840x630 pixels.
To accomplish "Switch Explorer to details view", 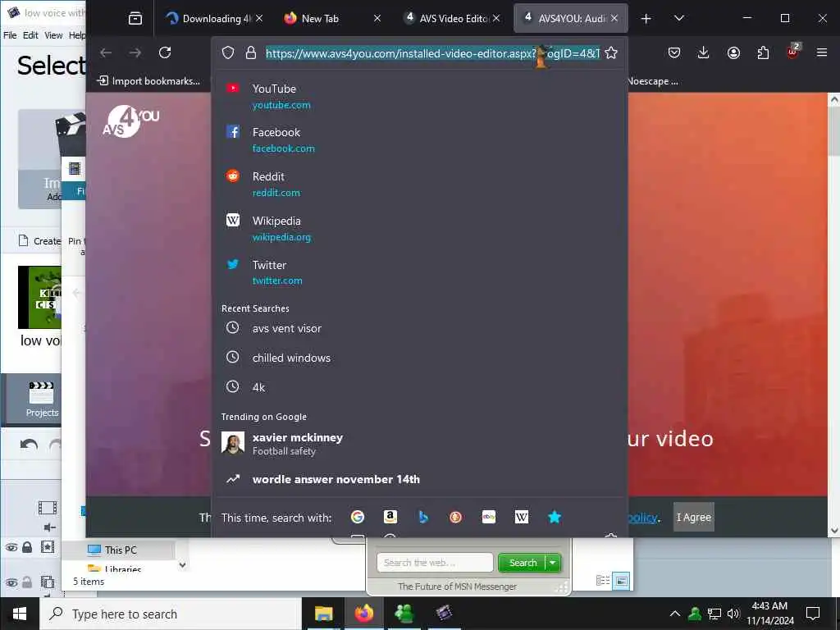I will 603,580.
